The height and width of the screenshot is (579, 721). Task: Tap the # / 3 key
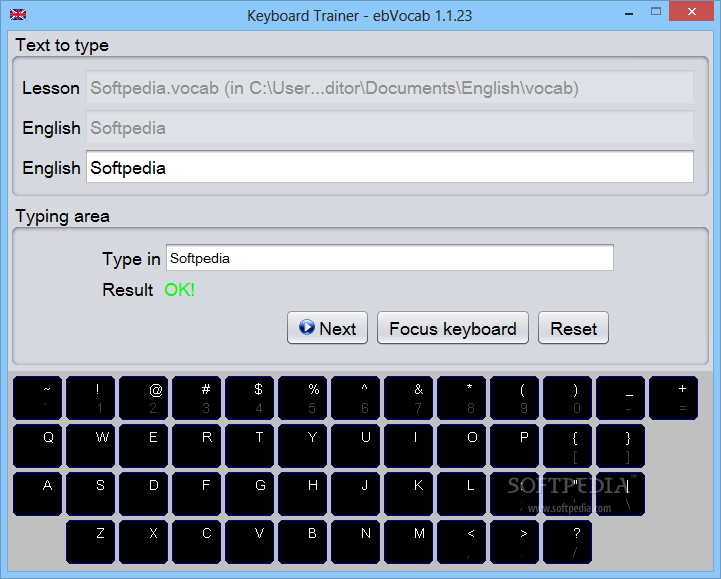pyautogui.click(x=196, y=398)
